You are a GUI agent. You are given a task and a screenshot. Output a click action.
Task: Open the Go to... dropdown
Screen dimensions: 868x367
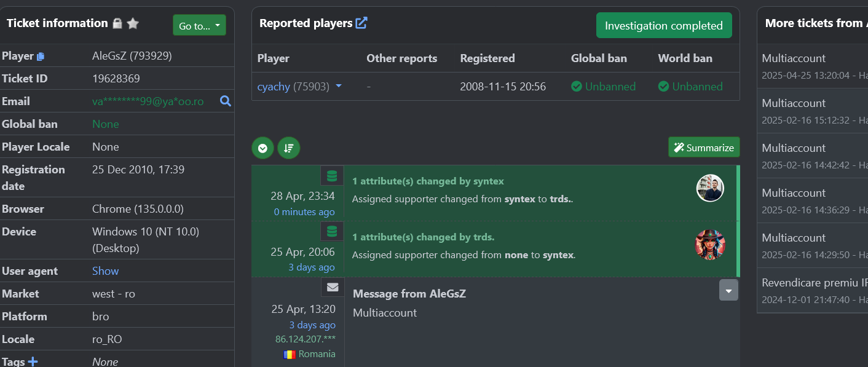point(199,26)
